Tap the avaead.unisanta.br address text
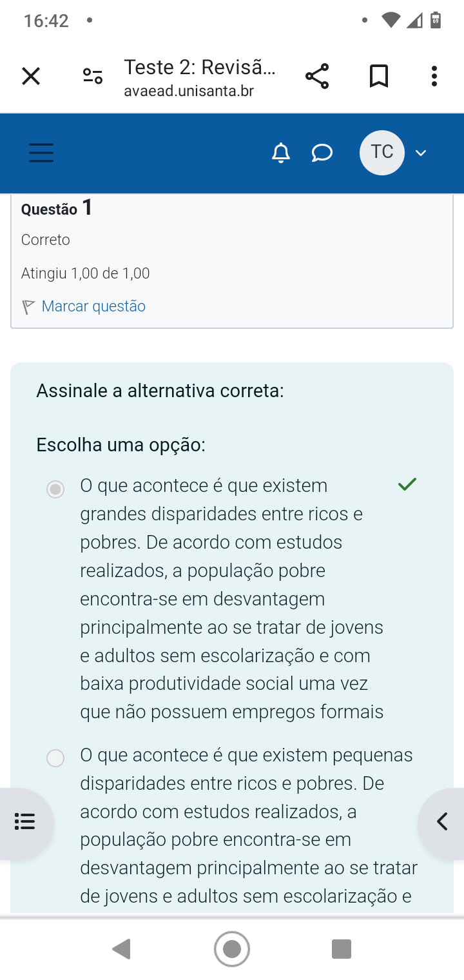 pyautogui.click(x=189, y=91)
